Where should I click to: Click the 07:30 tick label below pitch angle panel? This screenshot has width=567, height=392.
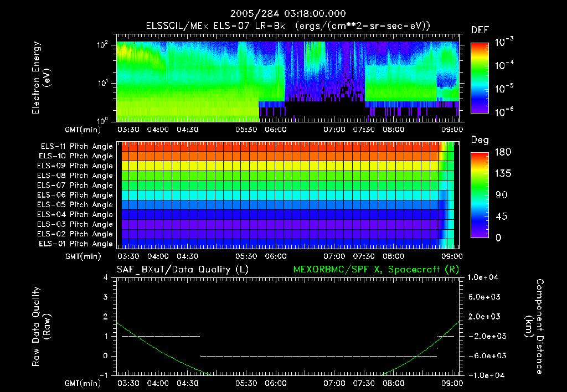pos(364,256)
